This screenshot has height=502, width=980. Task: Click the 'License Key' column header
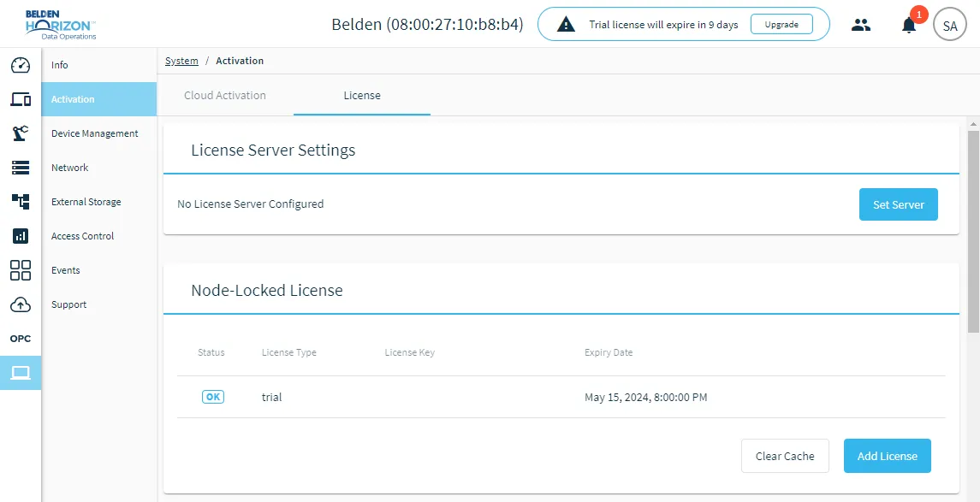[x=409, y=352]
